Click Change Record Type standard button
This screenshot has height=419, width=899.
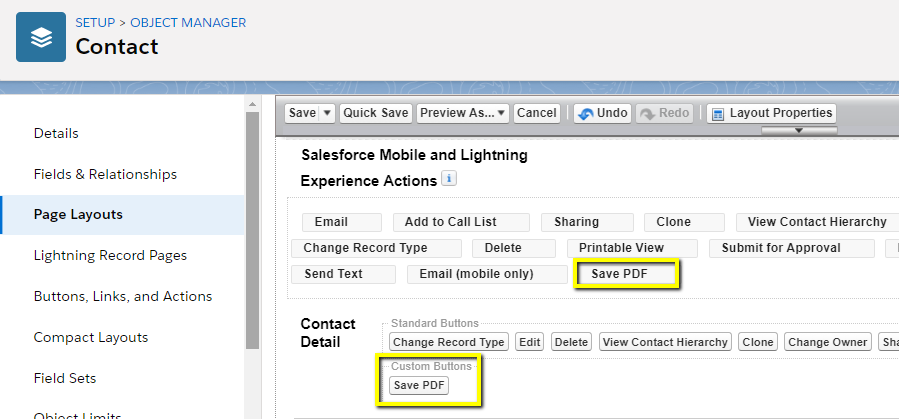point(449,342)
